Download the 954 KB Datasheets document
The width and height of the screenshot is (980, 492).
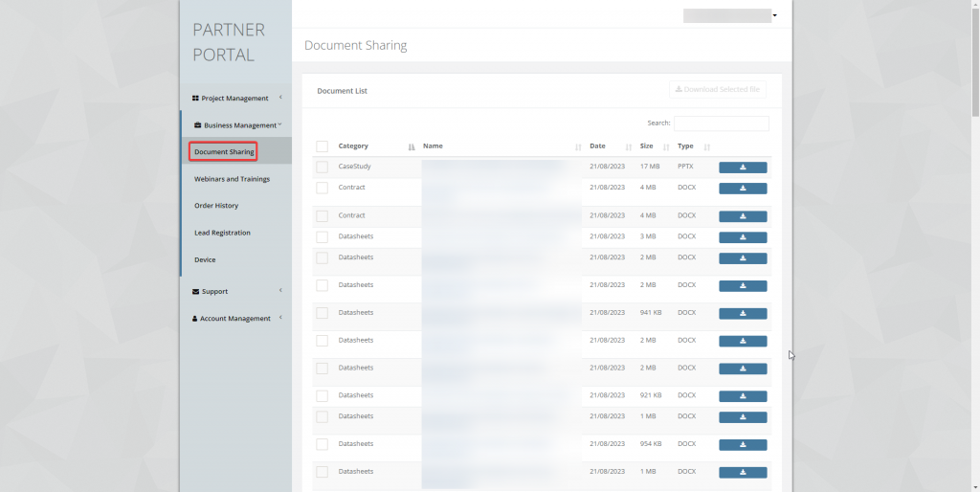(x=743, y=445)
